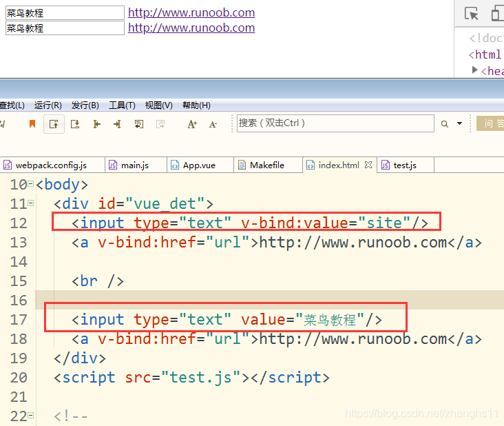Click the orange bookmark toolbar icon
504x426 pixels.
point(32,124)
